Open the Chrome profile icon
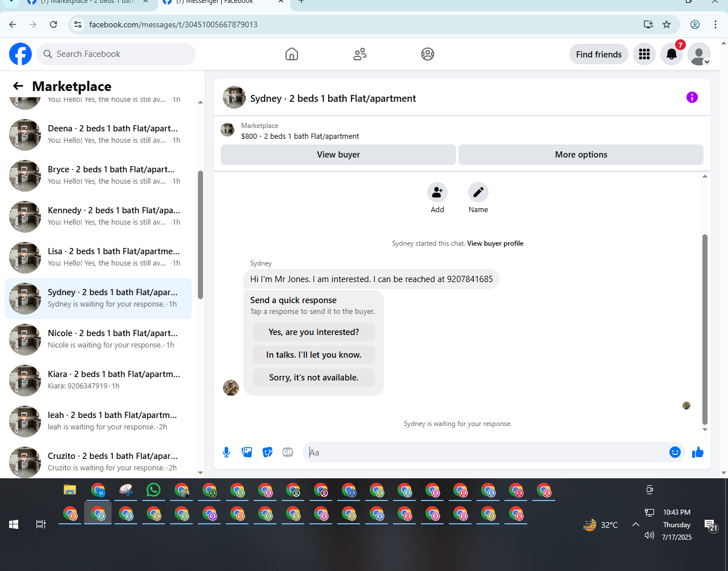The width and height of the screenshot is (728, 571). [x=695, y=24]
